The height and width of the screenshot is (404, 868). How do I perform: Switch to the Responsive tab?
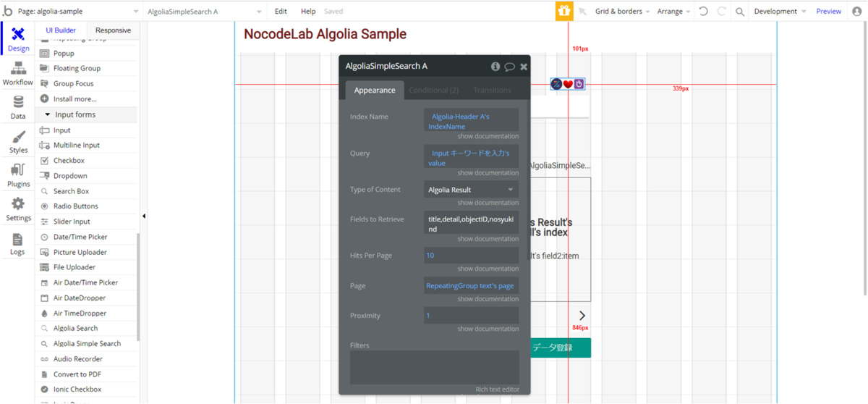(113, 30)
